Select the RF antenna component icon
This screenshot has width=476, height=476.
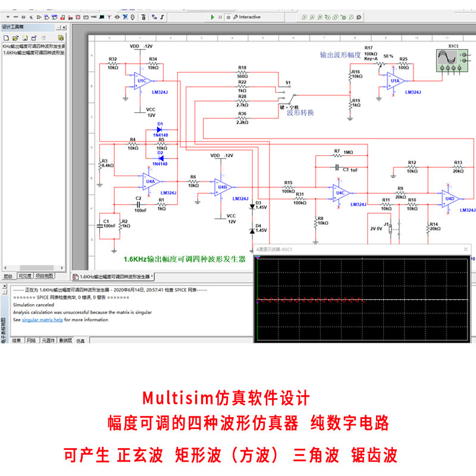[109, 17]
